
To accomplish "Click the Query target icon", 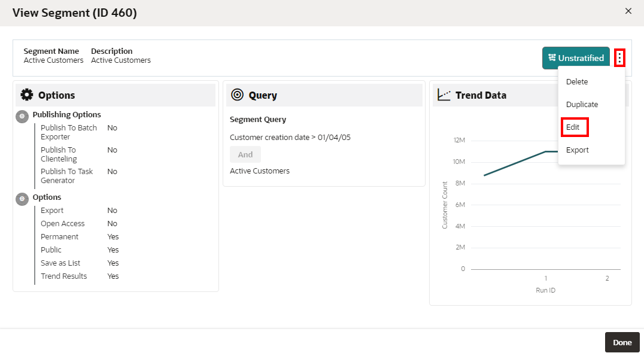I will pos(237,95).
